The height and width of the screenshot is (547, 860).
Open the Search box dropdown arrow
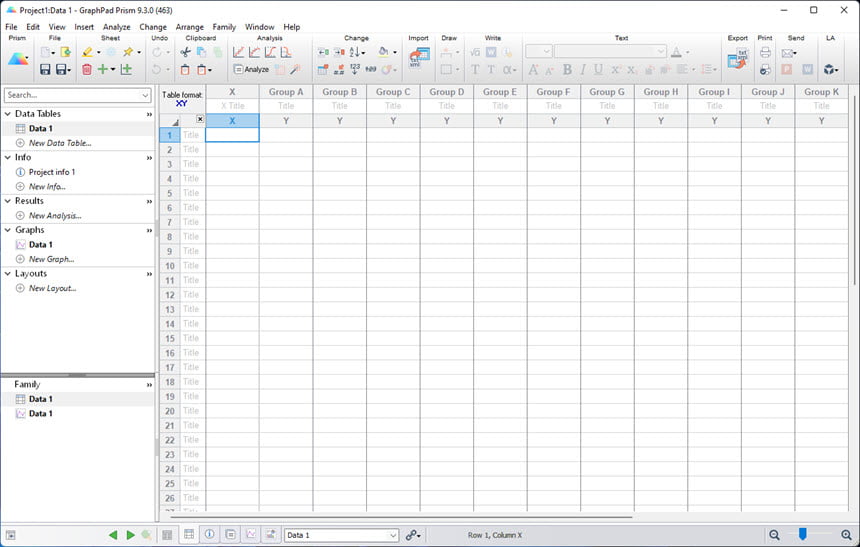click(x=145, y=95)
